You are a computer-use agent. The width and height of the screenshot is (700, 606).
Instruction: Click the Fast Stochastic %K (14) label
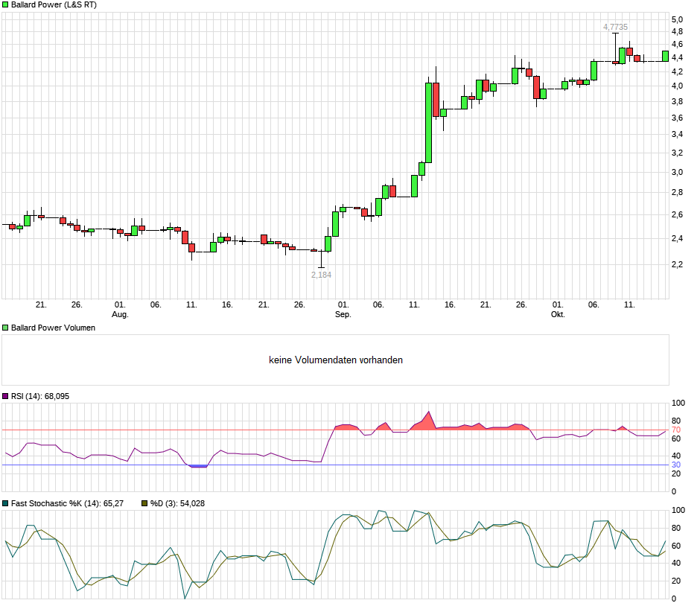[67, 503]
